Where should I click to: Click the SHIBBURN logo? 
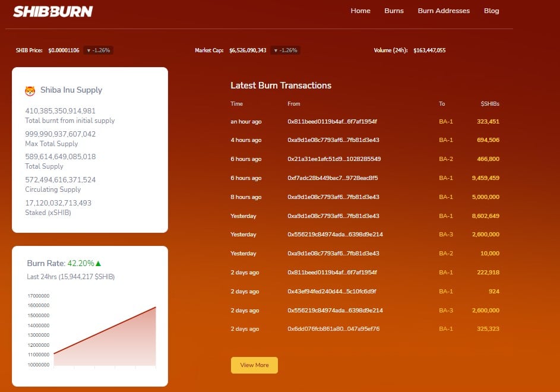coord(53,11)
